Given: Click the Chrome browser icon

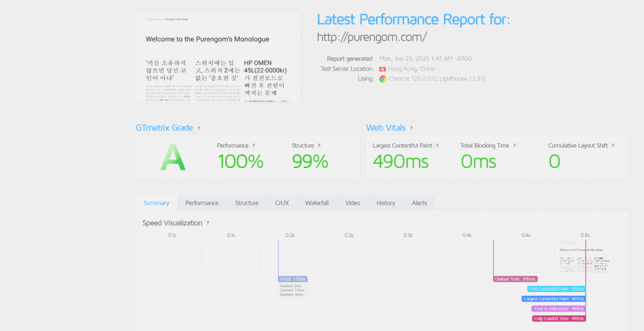Looking at the screenshot, I should tap(383, 79).
